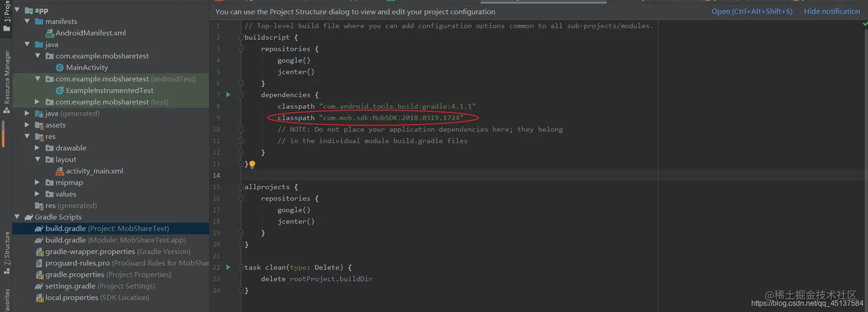
Task: Open settings.gradle (Project Settings)
Action: (x=95, y=286)
